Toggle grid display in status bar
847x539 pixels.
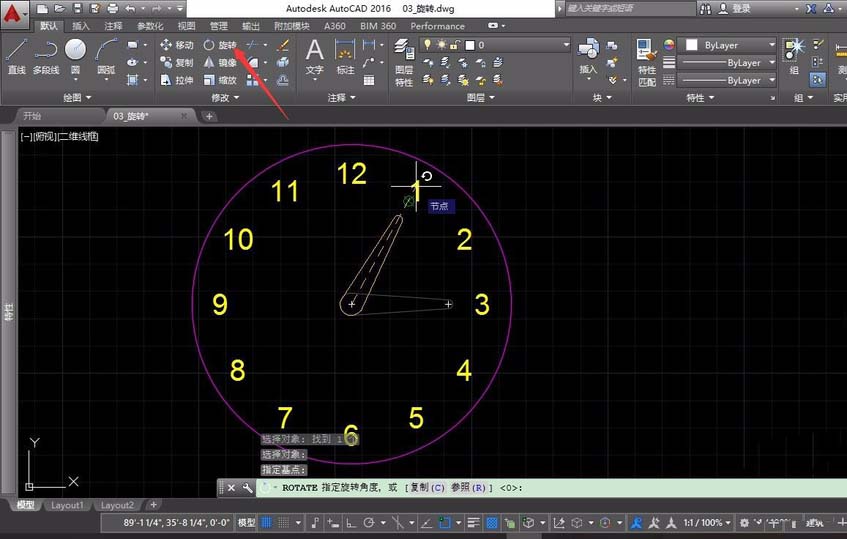point(267,523)
